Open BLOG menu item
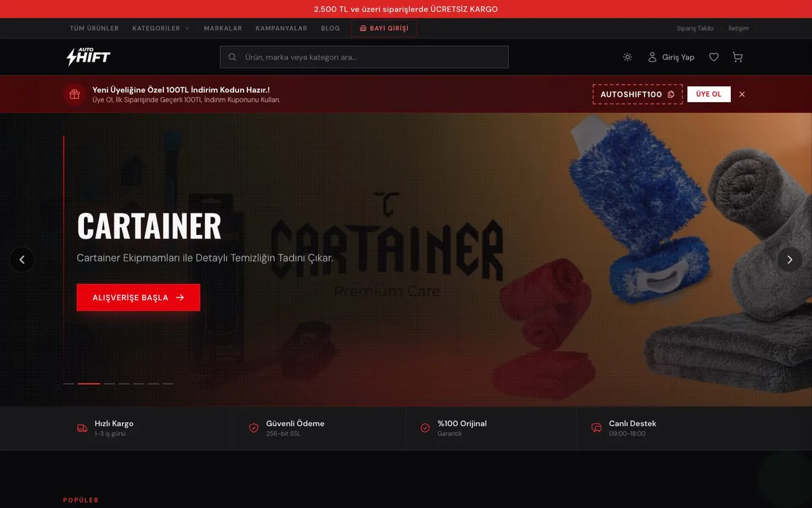 point(330,28)
